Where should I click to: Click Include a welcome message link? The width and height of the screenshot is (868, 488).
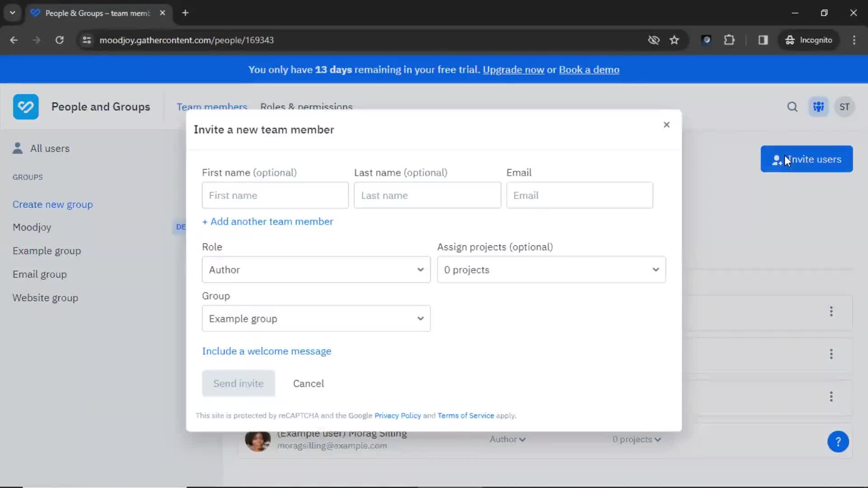pos(266,351)
